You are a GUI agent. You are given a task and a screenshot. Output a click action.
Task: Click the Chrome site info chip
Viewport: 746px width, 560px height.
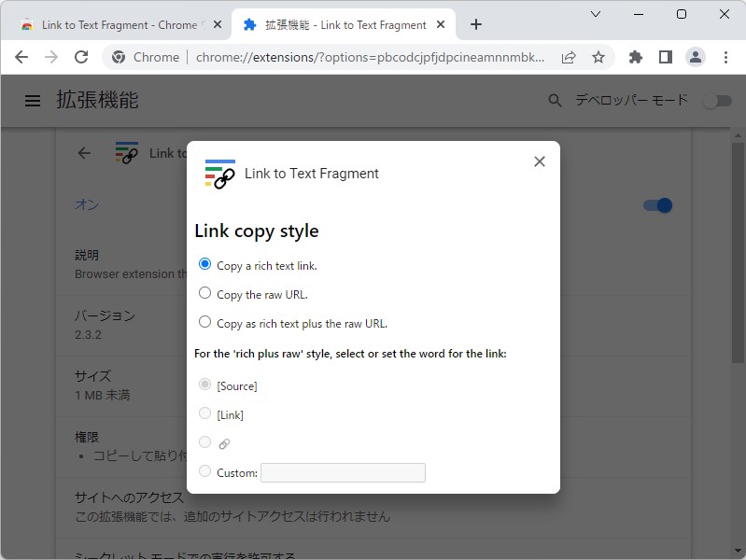click(x=146, y=58)
